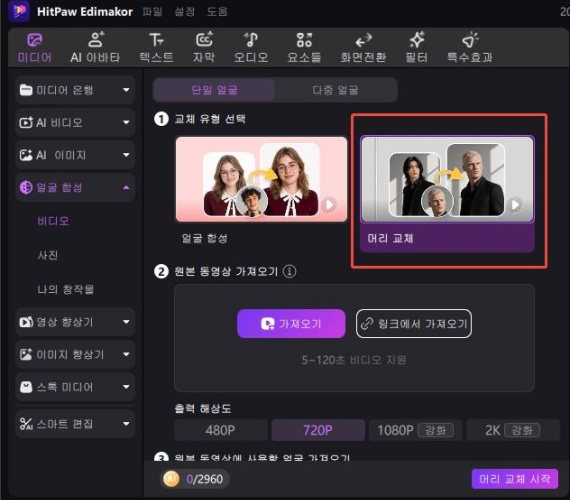Expand the AI 이미지 dropdown arrow

coord(126,155)
